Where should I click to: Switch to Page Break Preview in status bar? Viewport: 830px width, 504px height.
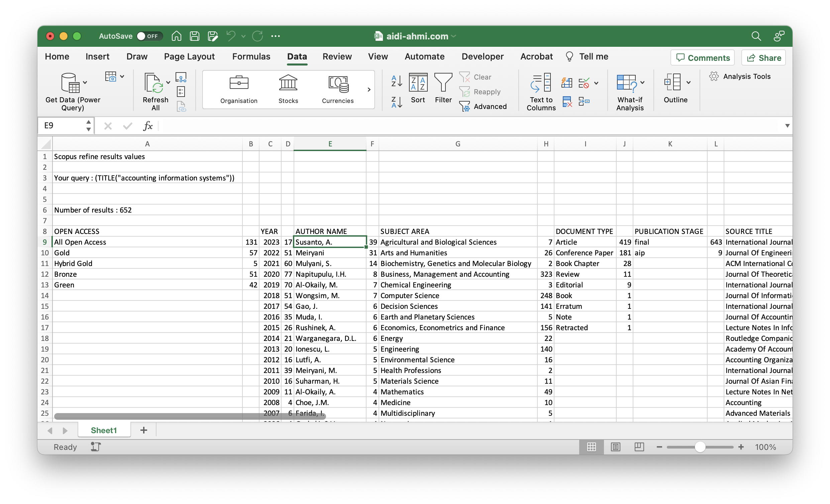[639, 447]
